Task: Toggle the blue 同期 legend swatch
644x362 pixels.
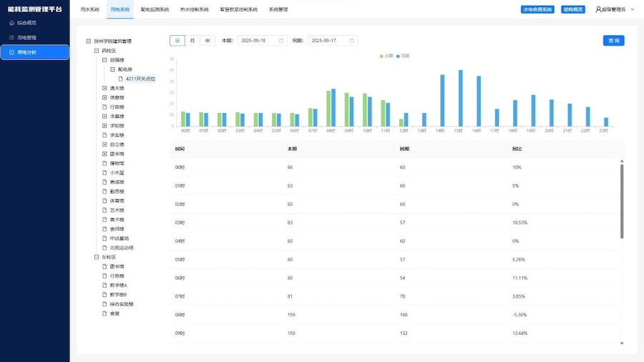Action: (x=399, y=55)
